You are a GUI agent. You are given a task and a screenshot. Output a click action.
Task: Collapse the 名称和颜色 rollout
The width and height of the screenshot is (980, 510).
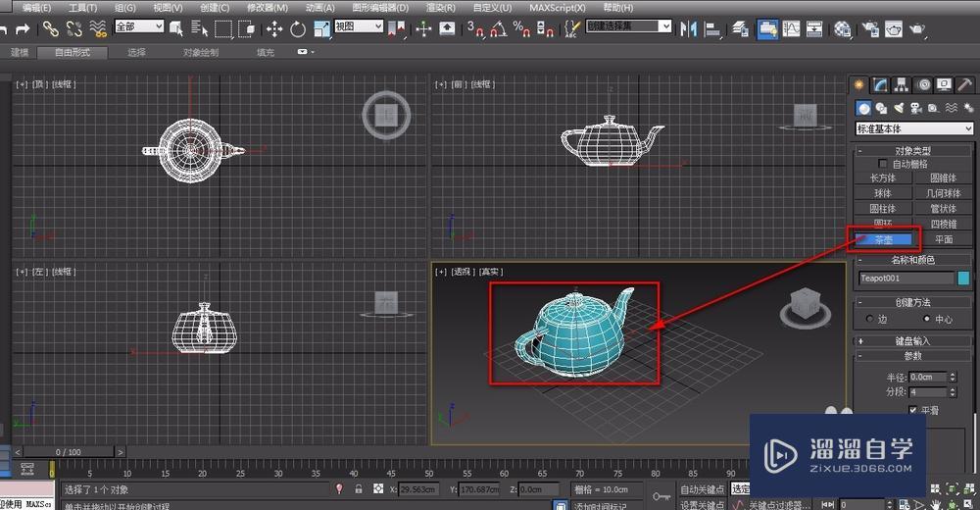pyautogui.click(x=913, y=259)
